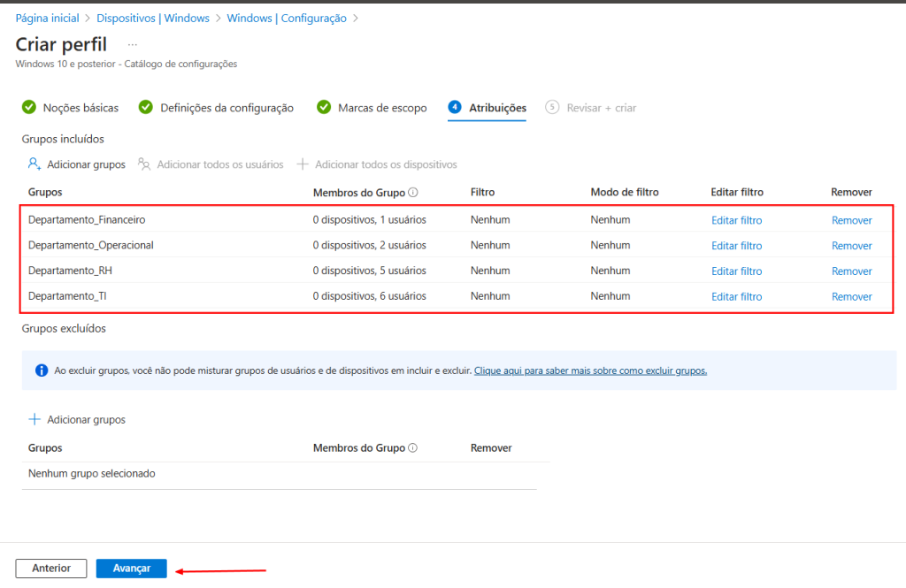906x588 pixels.
Task: Navigate to Página inicial breadcrumb
Action: (47, 17)
